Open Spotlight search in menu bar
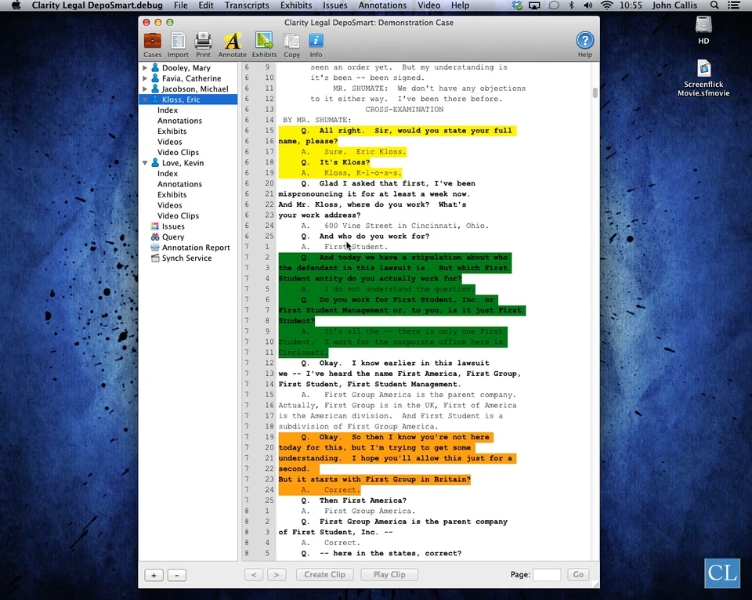Screen dimensions: 752x600 (x=714, y=5)
